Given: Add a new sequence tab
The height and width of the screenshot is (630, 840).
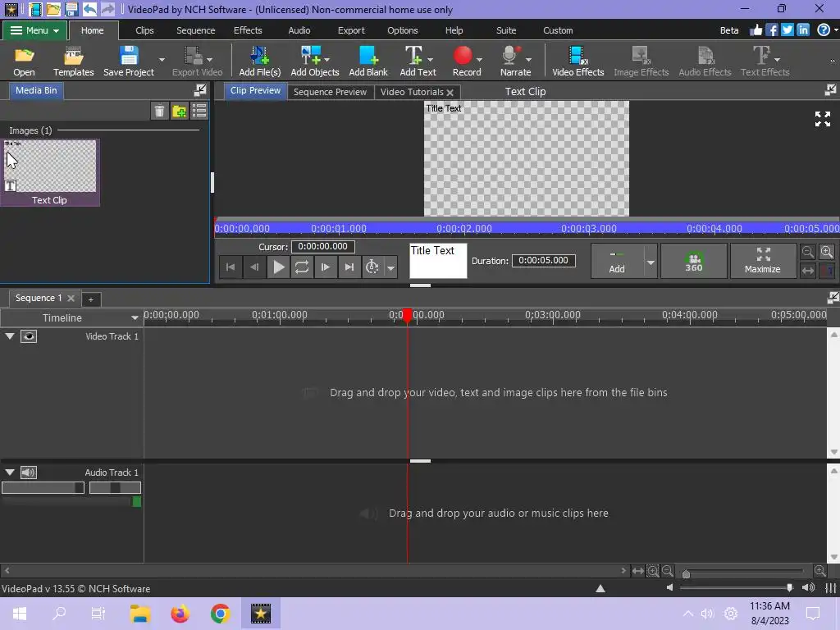Looking at the screenshot, I should pyautogui.click(x=90, y=299).
